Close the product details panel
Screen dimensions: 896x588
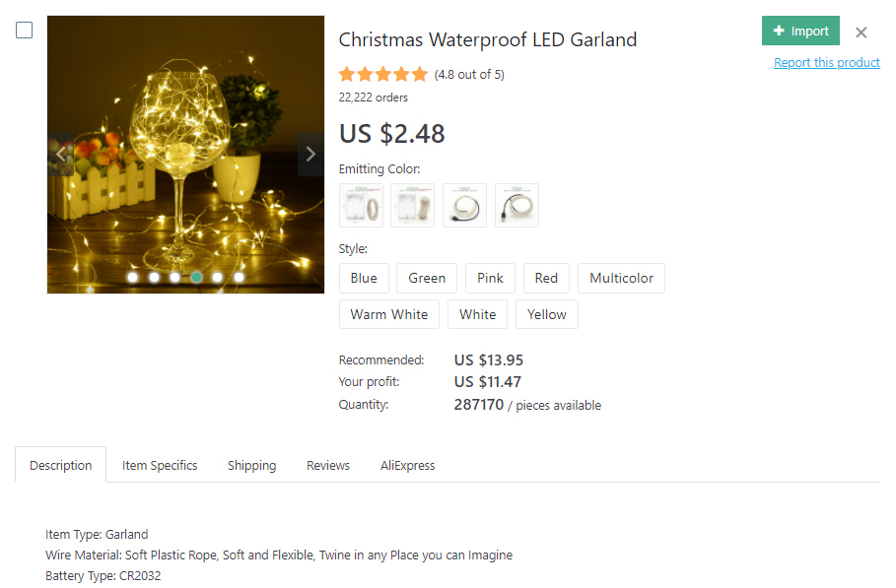pyautogui.click(x=862, y=33)
